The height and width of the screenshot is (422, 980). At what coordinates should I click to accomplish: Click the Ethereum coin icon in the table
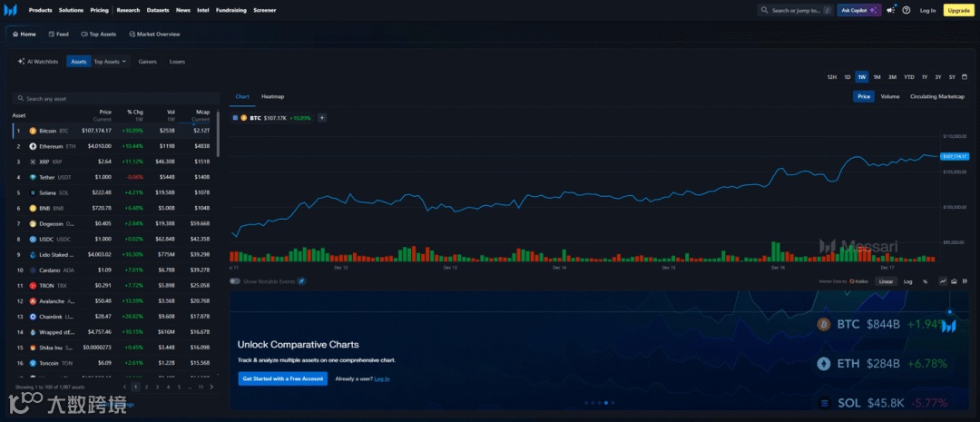pyautogui.click(x=34, y=146)
